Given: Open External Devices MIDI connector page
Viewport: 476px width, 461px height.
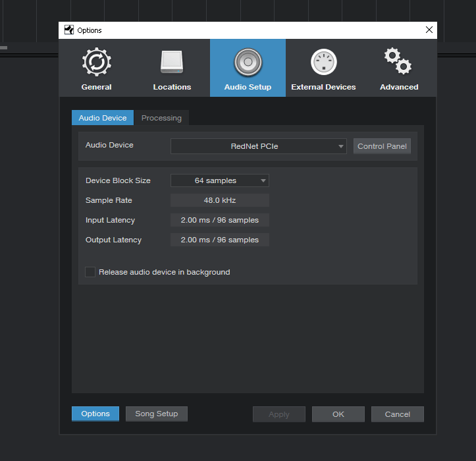Looking at the screenshot, I should pyautogui.click(x=323, y=68).
